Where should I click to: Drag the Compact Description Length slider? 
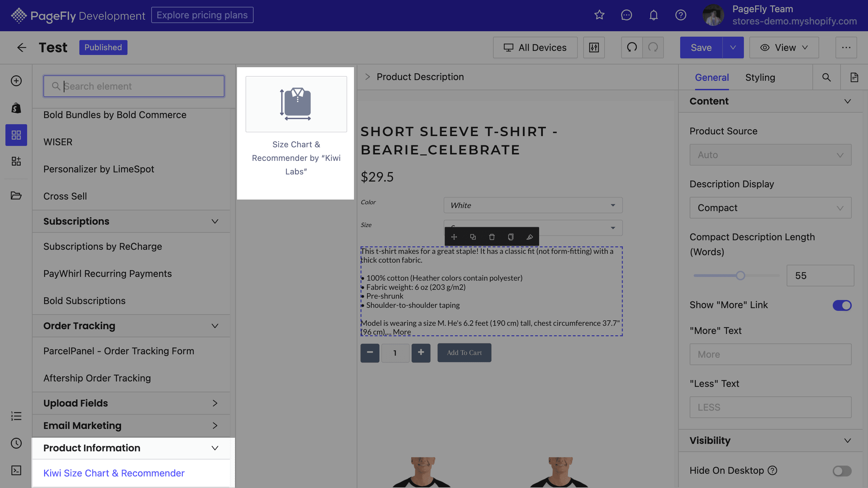click(x=741, y=275)
